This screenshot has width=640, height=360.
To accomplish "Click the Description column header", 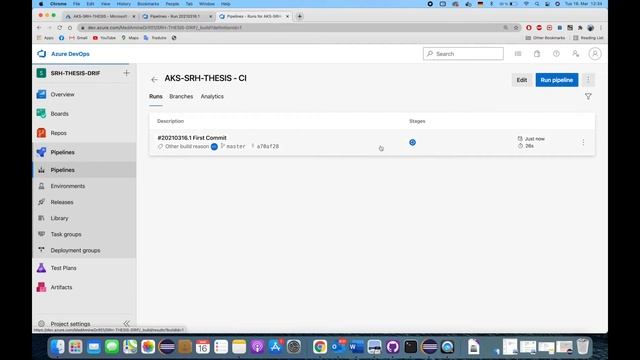I will point(171,121).
